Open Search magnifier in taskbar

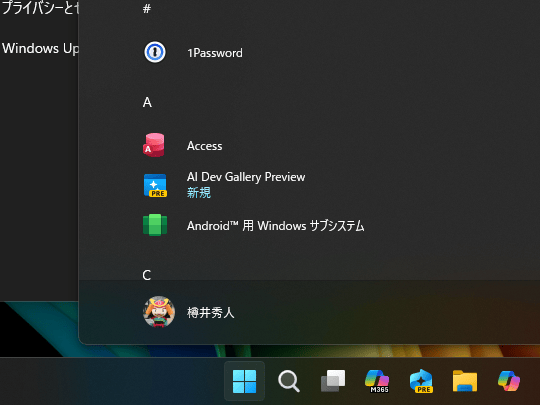click(x=289, y=381)
